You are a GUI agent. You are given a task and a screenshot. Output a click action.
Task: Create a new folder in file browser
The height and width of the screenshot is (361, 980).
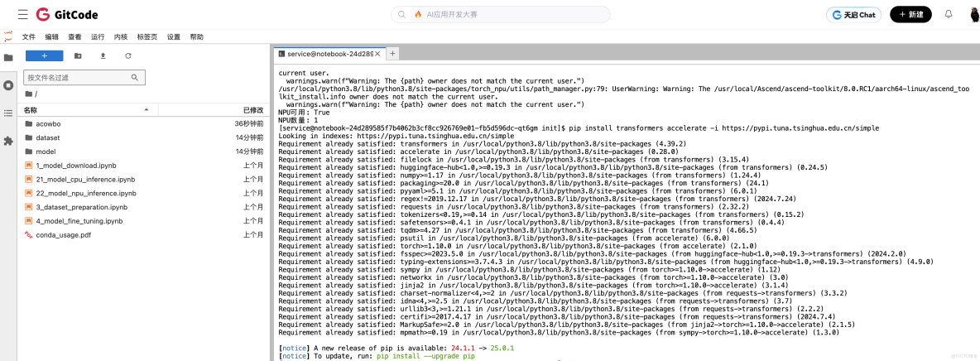point(78,55)
